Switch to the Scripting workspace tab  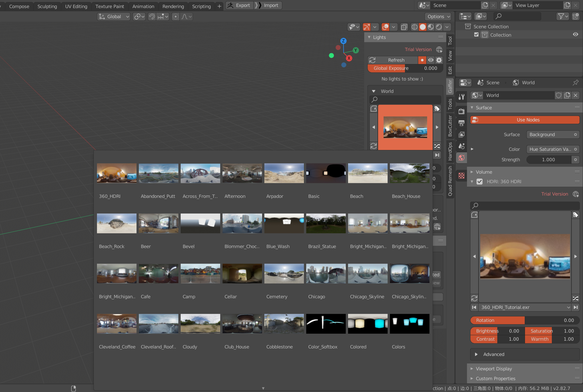201,6
